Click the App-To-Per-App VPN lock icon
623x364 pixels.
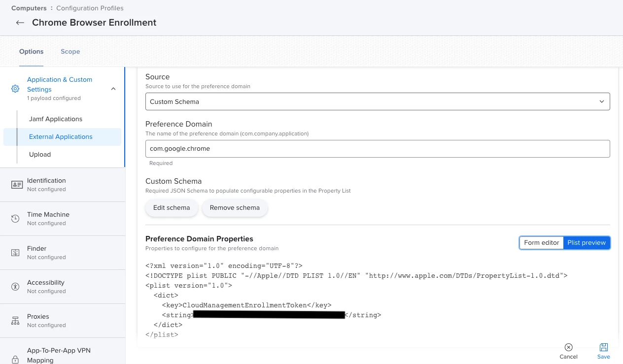click(15, 359)
